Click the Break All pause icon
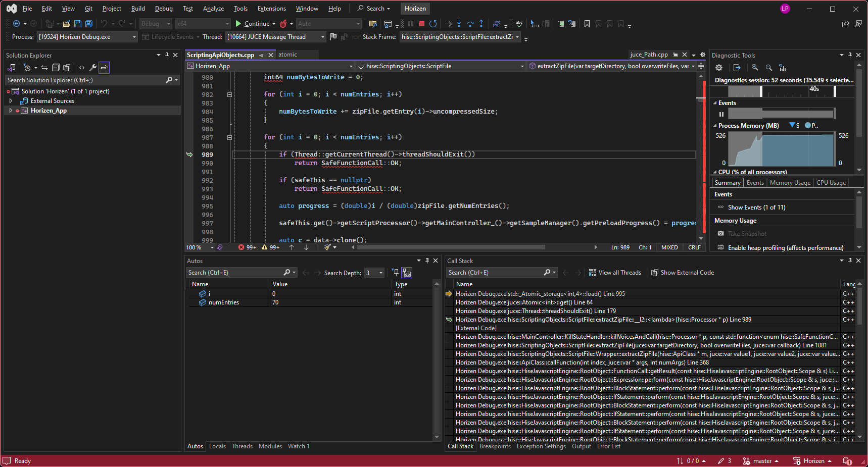This screenshot has height=467, width=868. click(x=411, y=24)
